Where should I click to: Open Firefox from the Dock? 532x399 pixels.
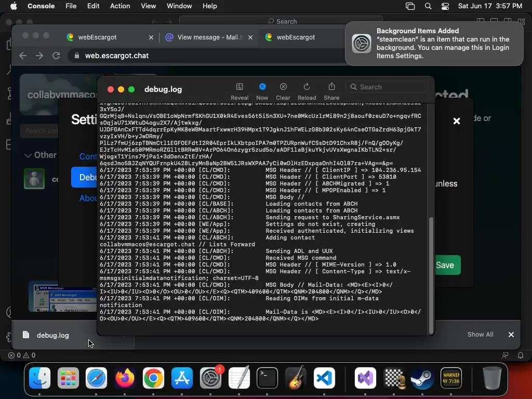(125, 378)
